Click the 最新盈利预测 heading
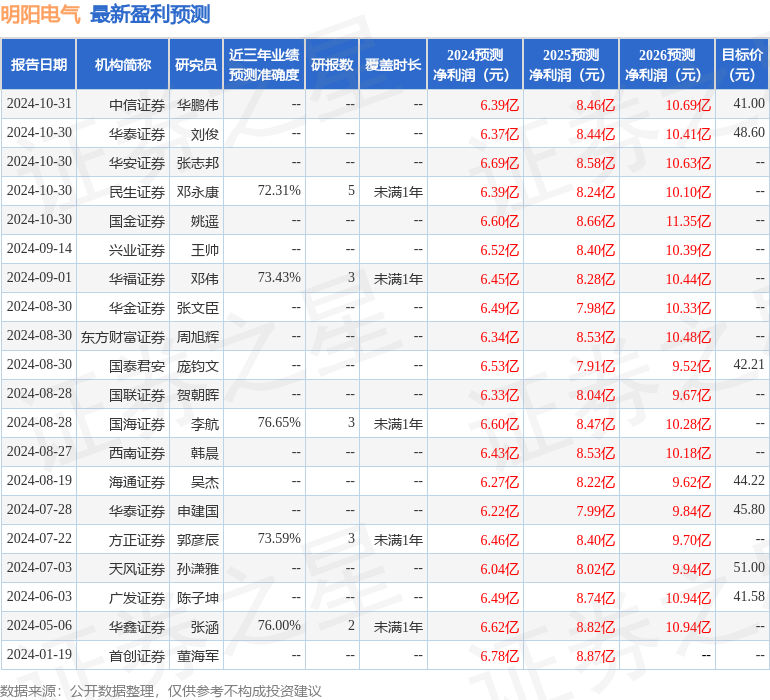770x700 pixels. pyautogui.click(x=150, y=14)
